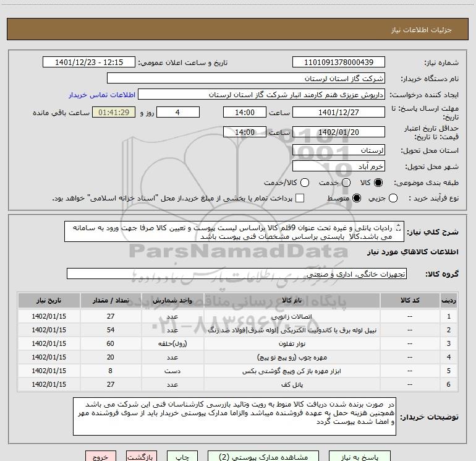This screenshot has height=461, width=476.
Task: Click buyer organization name field
Action: [246, 79]
